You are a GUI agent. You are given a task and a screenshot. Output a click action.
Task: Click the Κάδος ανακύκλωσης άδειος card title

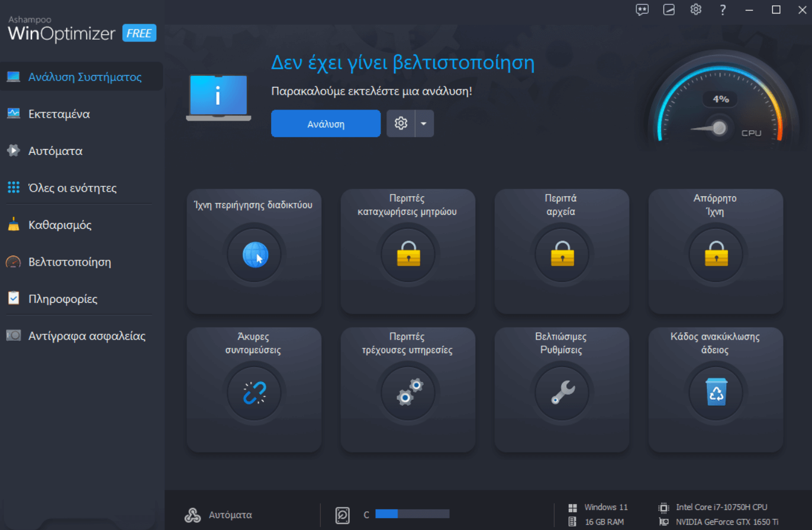tap(716, 343)
